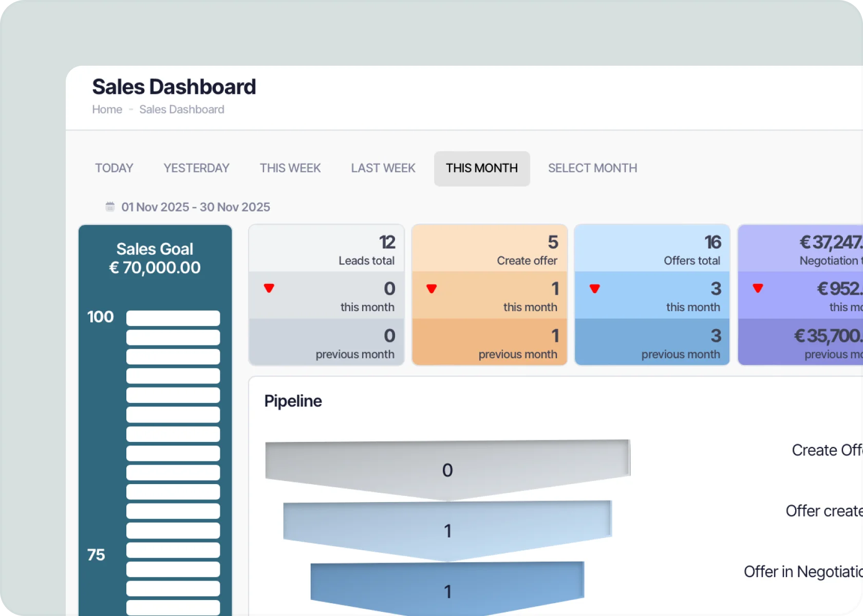Click red down arrow in Leads card
This screenshot has height=616, width=863.
click(x=269, y=288)
